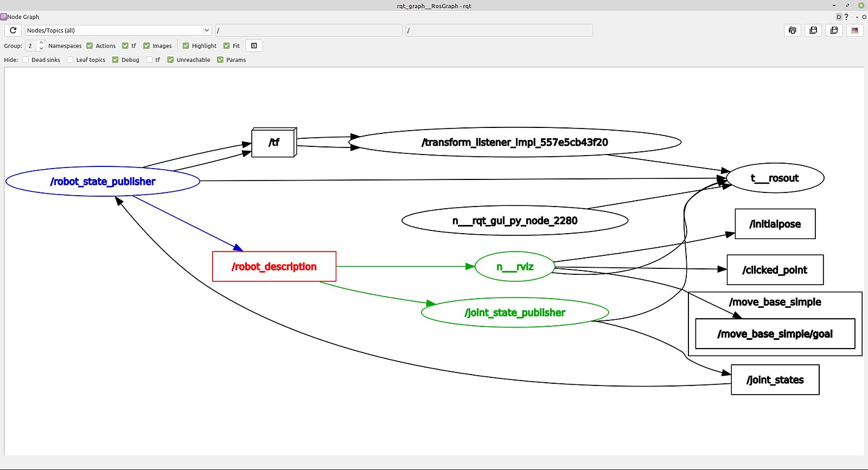Focus the Group number field
Image resolution: width=868 pixels, height=470 pixels.
coord(31,46)
